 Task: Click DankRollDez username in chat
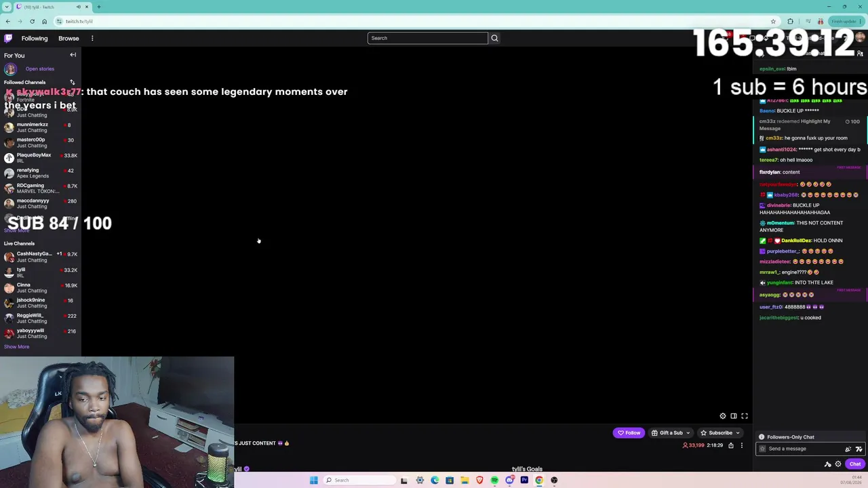click(x=795, y=241)
